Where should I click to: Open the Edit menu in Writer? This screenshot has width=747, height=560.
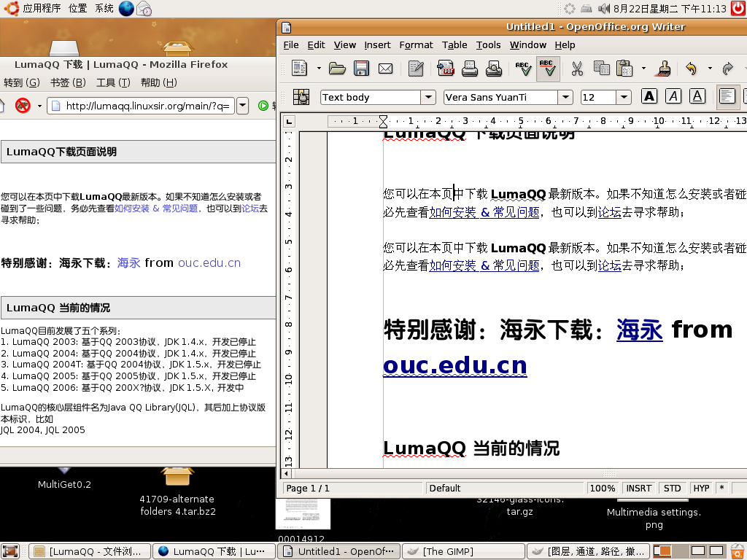click(x=316, y=44)
